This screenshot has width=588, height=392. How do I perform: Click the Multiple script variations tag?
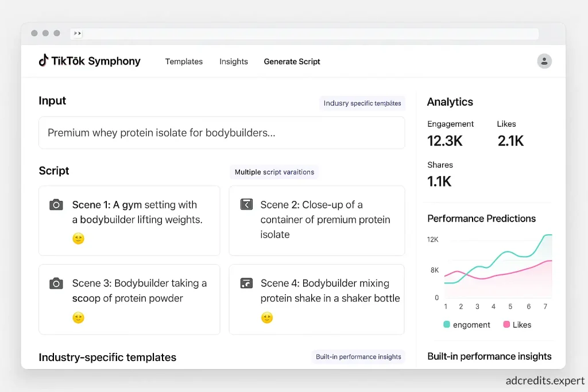[274, 172]
